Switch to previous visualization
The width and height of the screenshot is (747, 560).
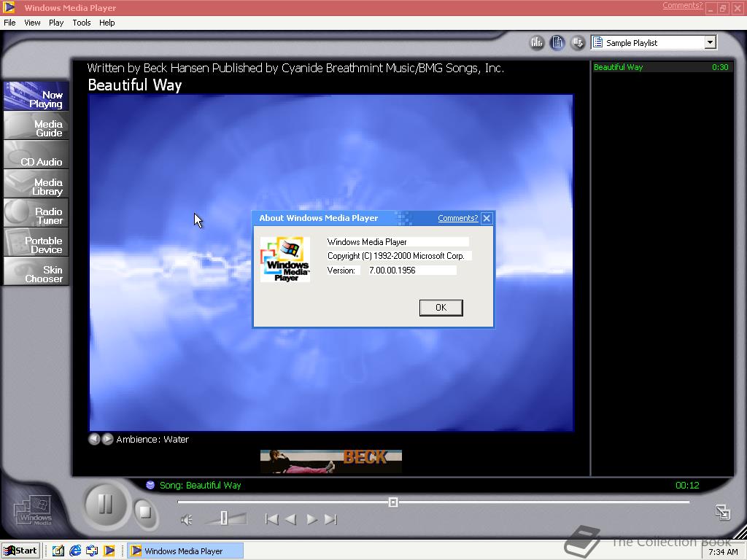click(x=94, y=439)
